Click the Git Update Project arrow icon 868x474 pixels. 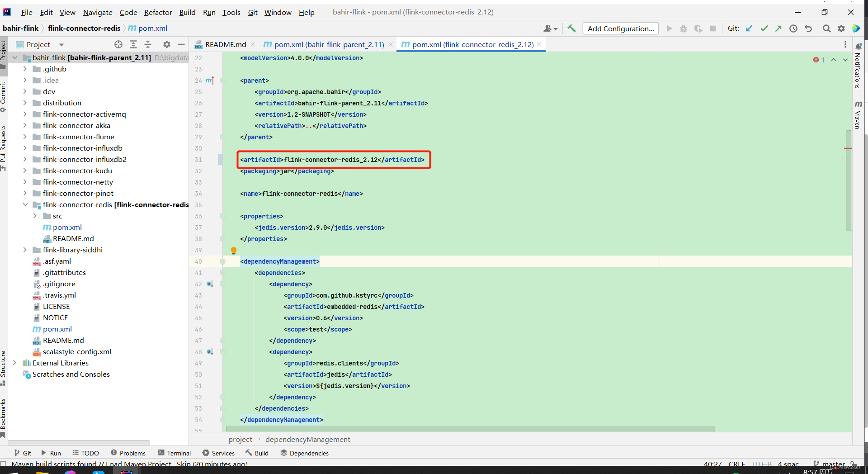tap(749, 28)
